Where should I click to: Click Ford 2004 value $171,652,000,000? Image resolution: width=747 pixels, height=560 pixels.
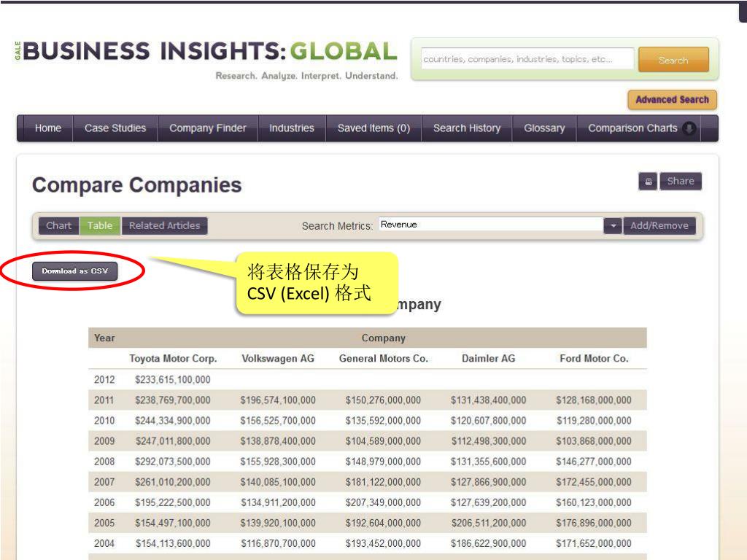(594, 543)
